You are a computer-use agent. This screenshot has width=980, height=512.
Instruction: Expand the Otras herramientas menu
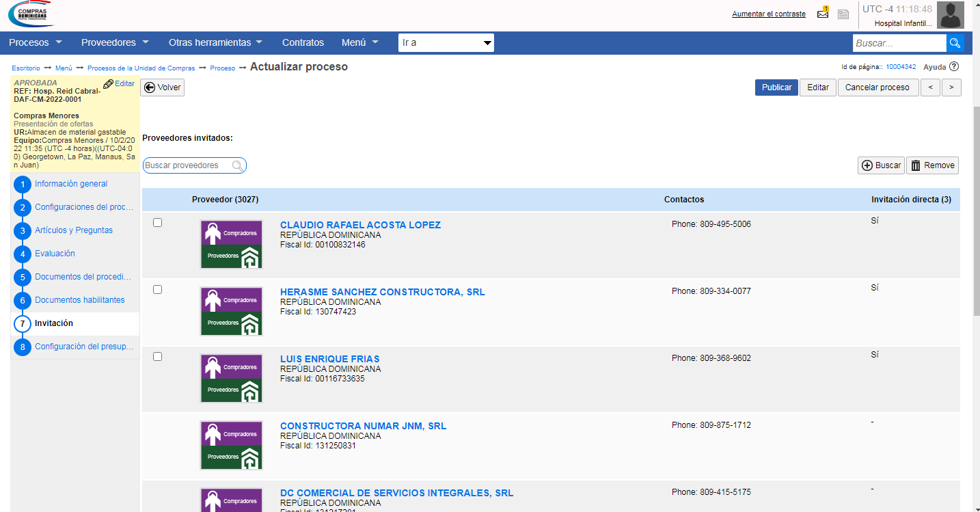[215, 42]
